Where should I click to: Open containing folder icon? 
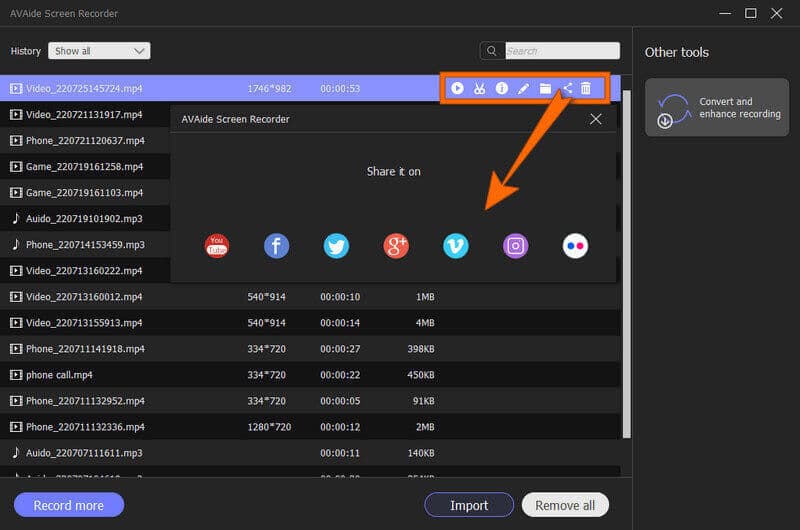point(545,89)
